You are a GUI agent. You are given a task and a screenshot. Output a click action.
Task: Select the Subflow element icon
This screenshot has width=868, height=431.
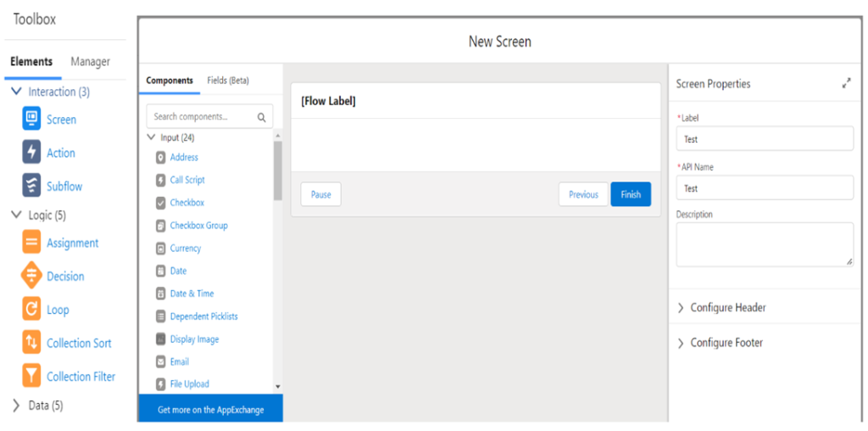pos(31,186)
